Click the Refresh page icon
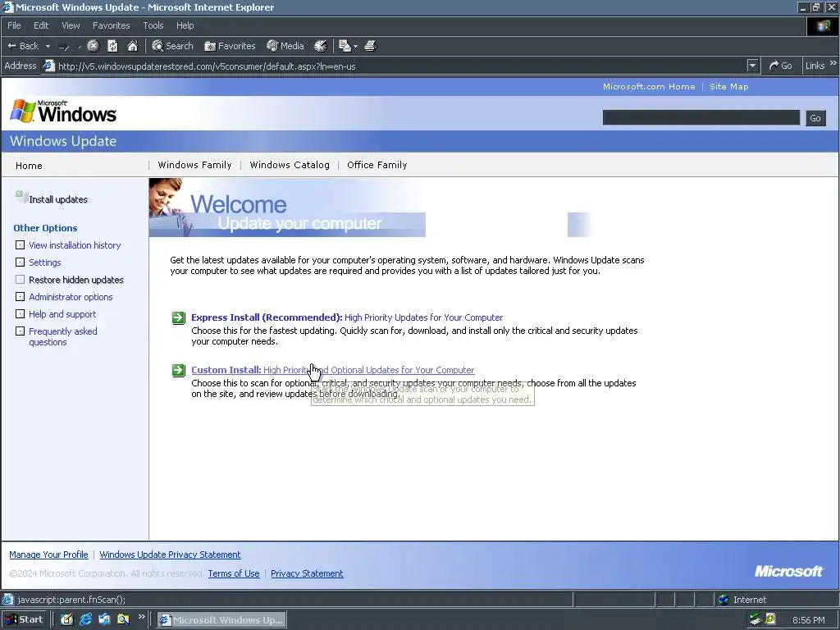840x630 pixels. point(112,46)
